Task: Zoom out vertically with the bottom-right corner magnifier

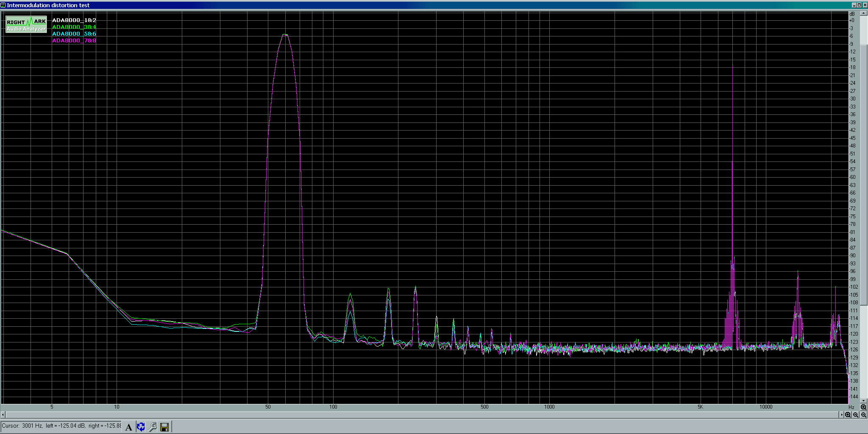Action: [x=863, y=415]
